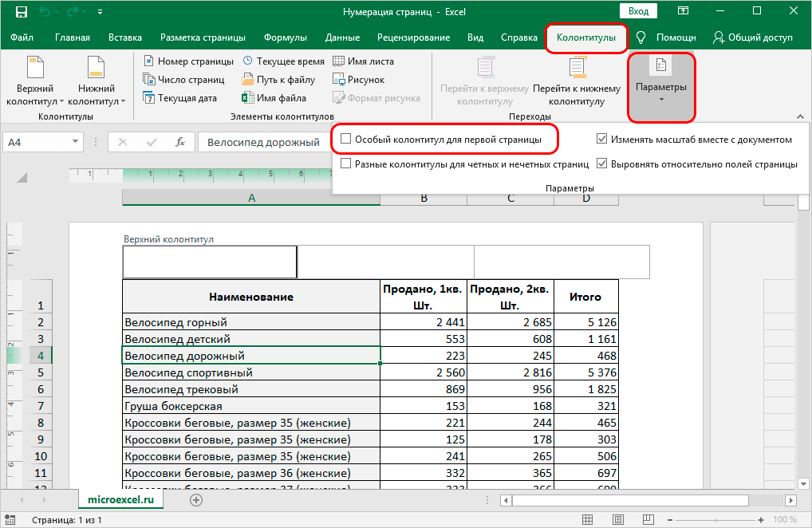Screen dimensions: 812x528
Task: Insert Имя файла element
Action: tap(274, 98)
